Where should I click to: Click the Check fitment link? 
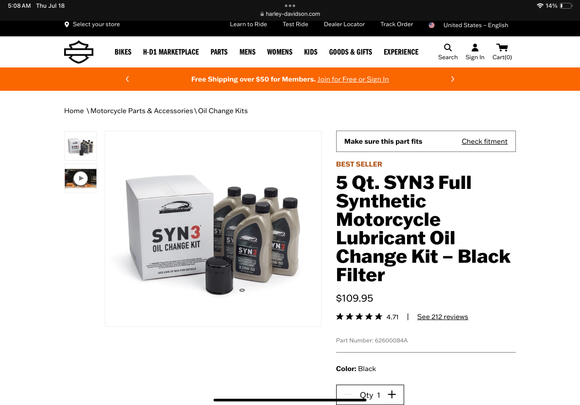(484, 141)
